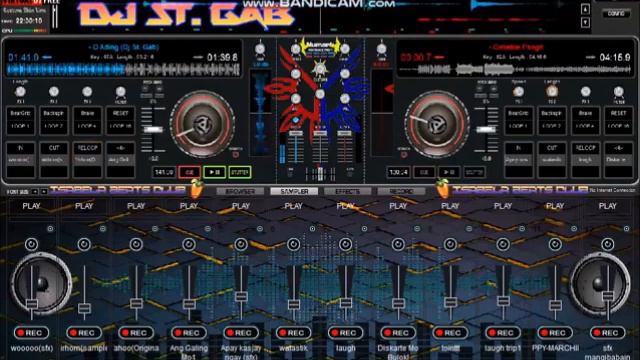640x360 pixels.
Task: Toggle small option dot for Diskarte Mo slot
Action: [x=417, y=229]
